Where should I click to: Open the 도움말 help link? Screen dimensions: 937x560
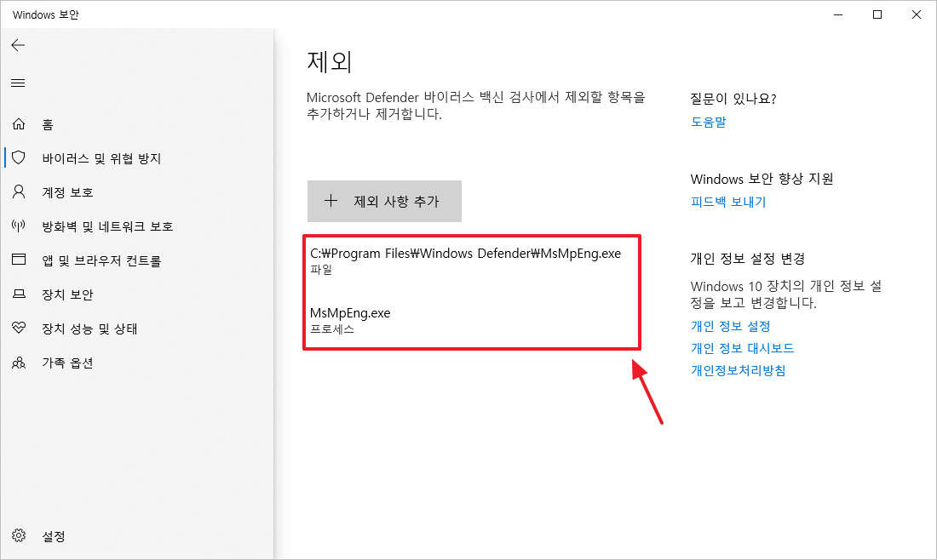[708, 122]
